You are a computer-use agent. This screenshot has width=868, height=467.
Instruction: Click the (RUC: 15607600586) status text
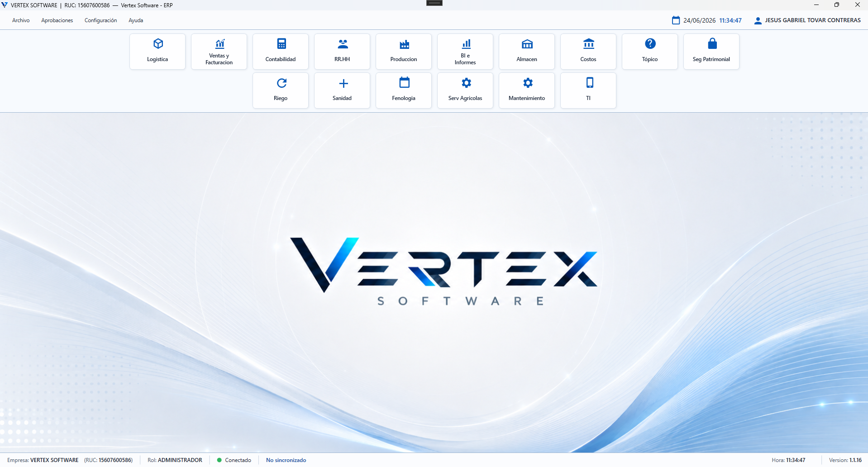point(109,460)
